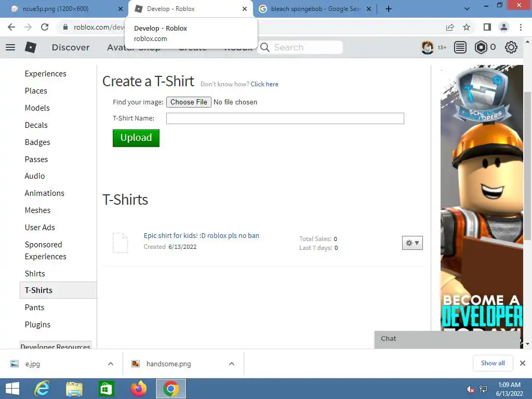Image resolution: width=532 pixels, height=399 pixels.
Task: Open the Robux balance icon
Action: (481, 47)
